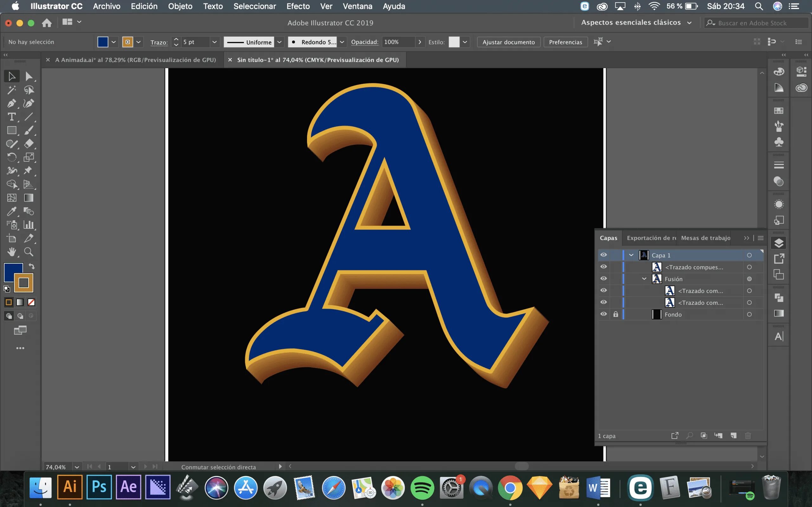Image resolution: width=812 pixels, height=507 pixels.
Task: Select the Type tool
Action: 11,117
